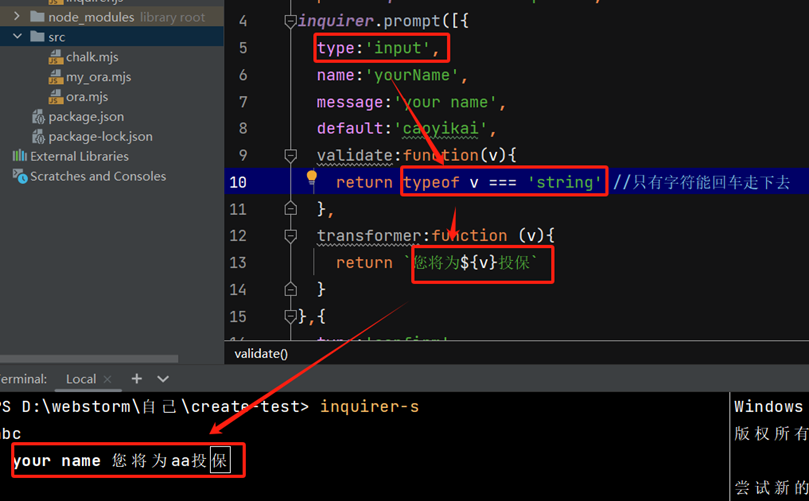Click the External Libraries bars icon
The height and width of the screenshot is (501, 809).
coord(20,155)
